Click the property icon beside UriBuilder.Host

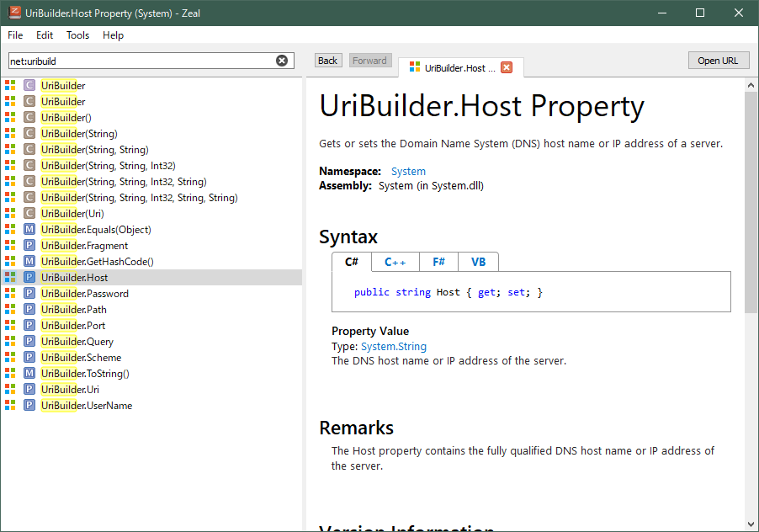point(29,277)
